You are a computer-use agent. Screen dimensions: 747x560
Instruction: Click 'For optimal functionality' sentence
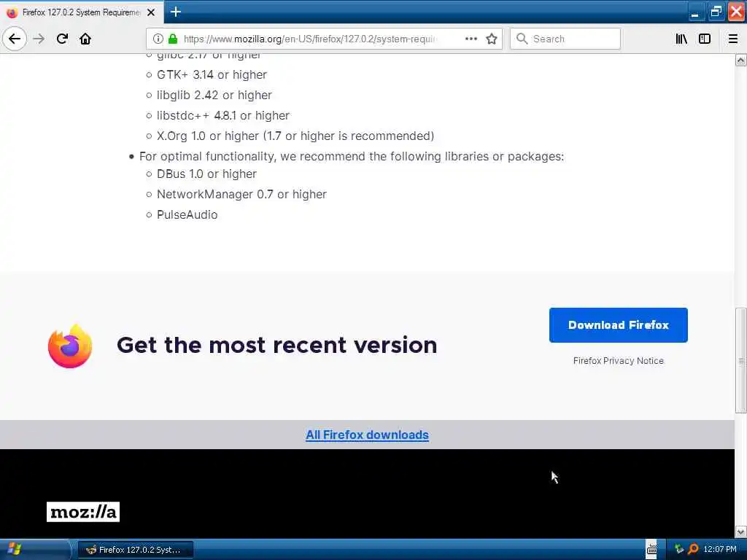[x=352, y=156]
